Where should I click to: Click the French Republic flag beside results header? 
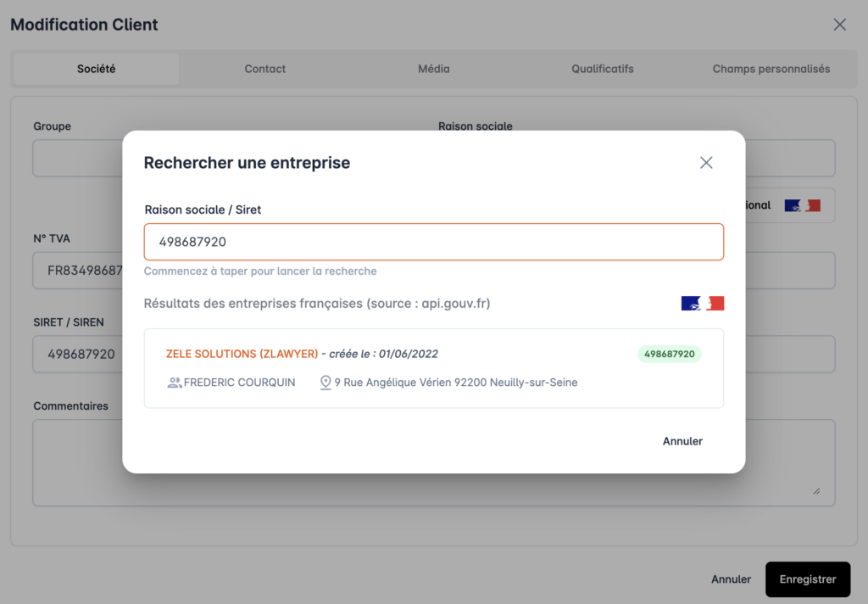702,303
